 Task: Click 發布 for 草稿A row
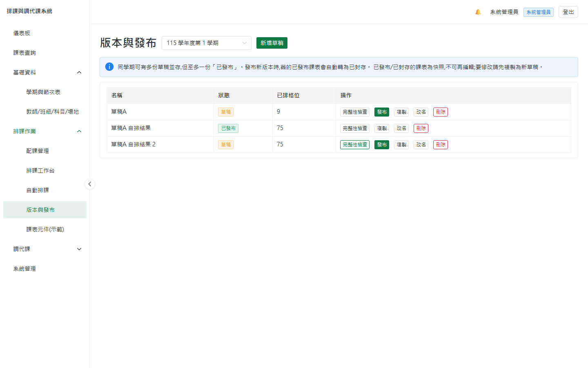pos(382,112)
